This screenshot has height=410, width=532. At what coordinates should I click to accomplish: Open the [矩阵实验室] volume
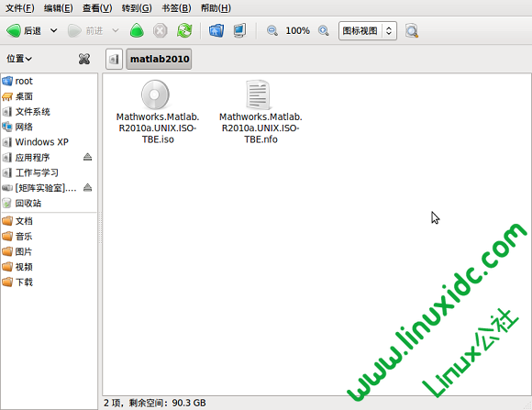click(x=39, y=188)
